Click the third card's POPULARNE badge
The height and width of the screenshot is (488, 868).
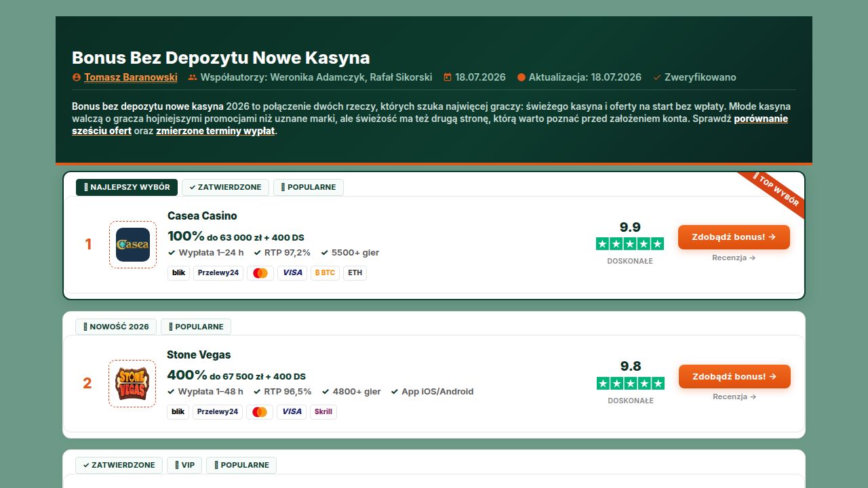click(241, 465)
